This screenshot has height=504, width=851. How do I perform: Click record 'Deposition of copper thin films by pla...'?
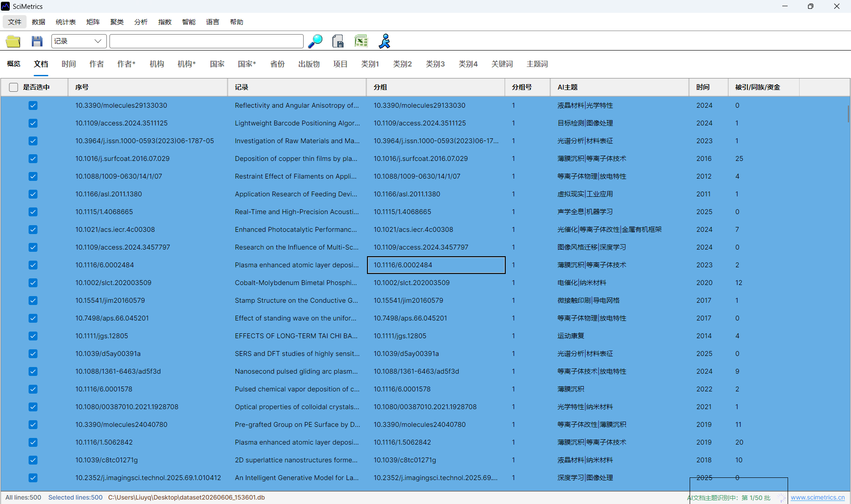(296, 159)
